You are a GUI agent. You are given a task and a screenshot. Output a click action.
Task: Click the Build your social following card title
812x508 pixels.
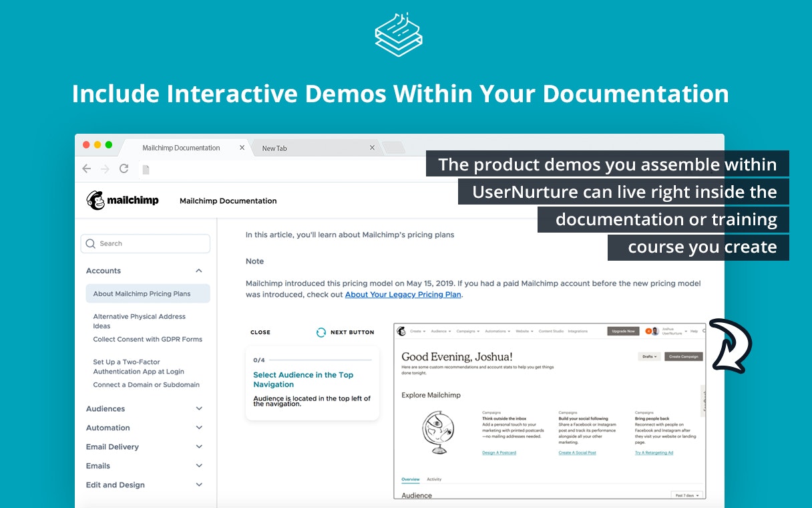[583, 418]
